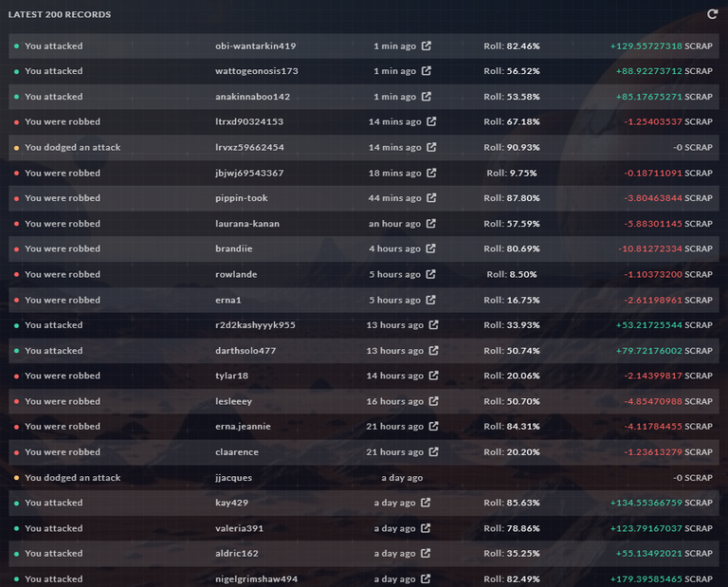Open external link for anakinnaboo142 attack

click(x=427, y=96)
